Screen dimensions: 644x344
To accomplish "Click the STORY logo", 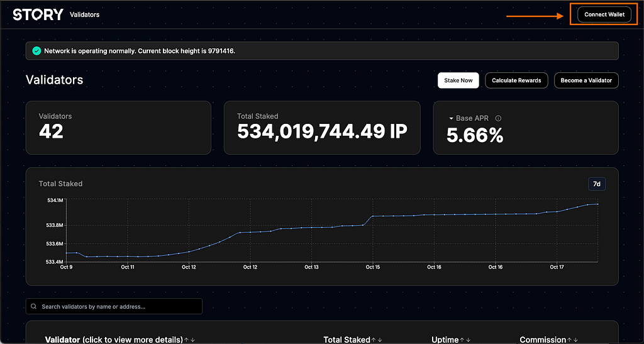I will 38,14.
